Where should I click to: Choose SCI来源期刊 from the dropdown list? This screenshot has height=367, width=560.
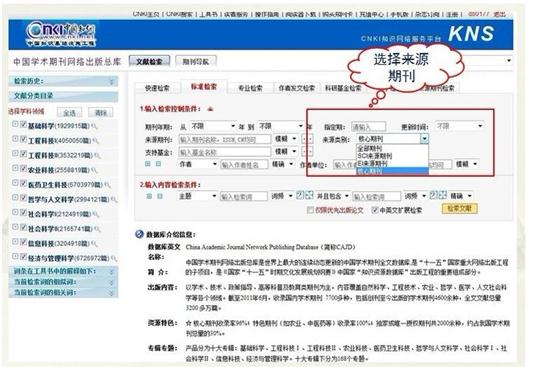(375, 156)
